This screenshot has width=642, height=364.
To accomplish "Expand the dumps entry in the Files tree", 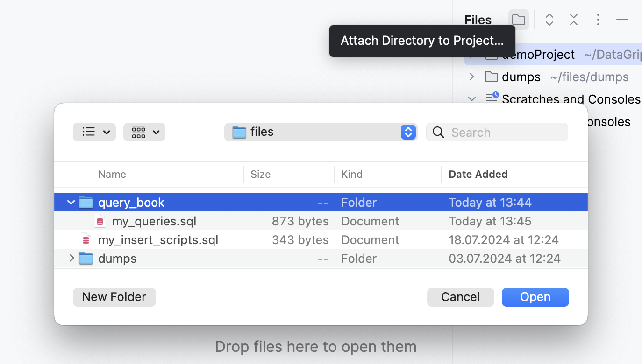I will pyautogui.click(x=471, y=77).
